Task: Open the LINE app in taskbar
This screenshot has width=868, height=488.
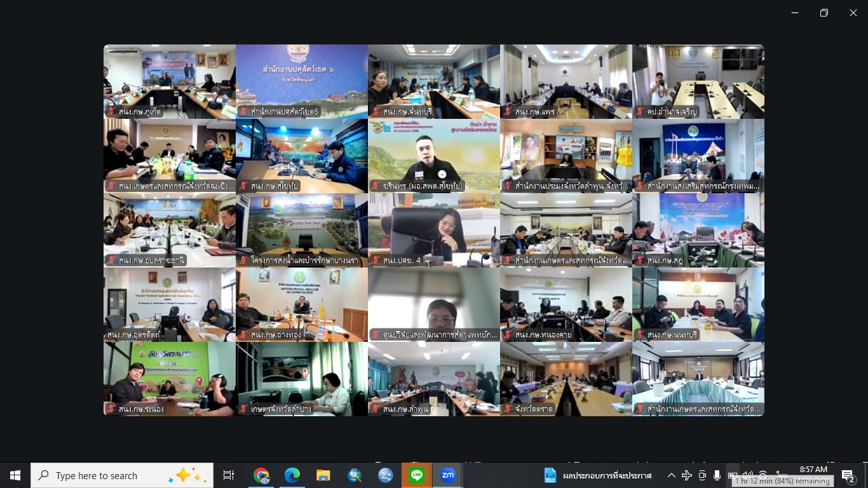Action: click(x=416, y=475)
